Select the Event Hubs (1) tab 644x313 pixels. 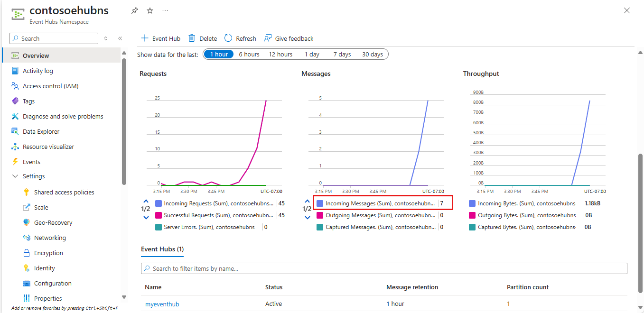coord(162,249)
